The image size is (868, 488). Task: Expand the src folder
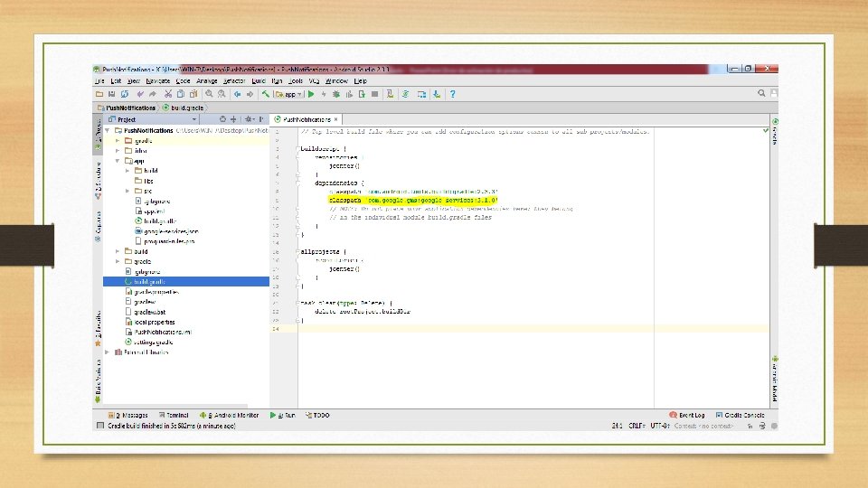click(x=127, y=191)
